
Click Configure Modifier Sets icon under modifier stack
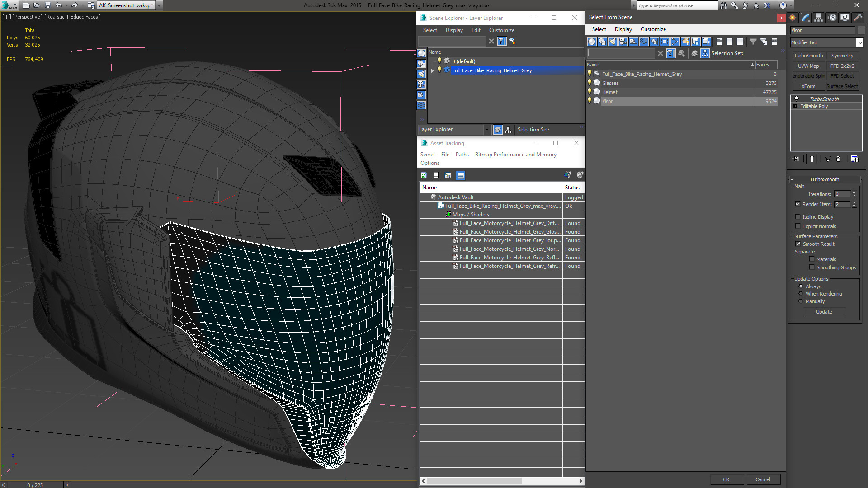pos(854,159)
